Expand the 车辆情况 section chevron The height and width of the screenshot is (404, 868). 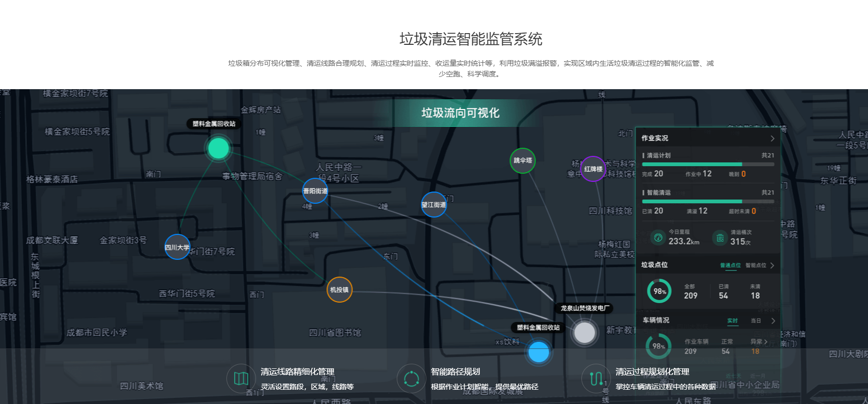773,321
